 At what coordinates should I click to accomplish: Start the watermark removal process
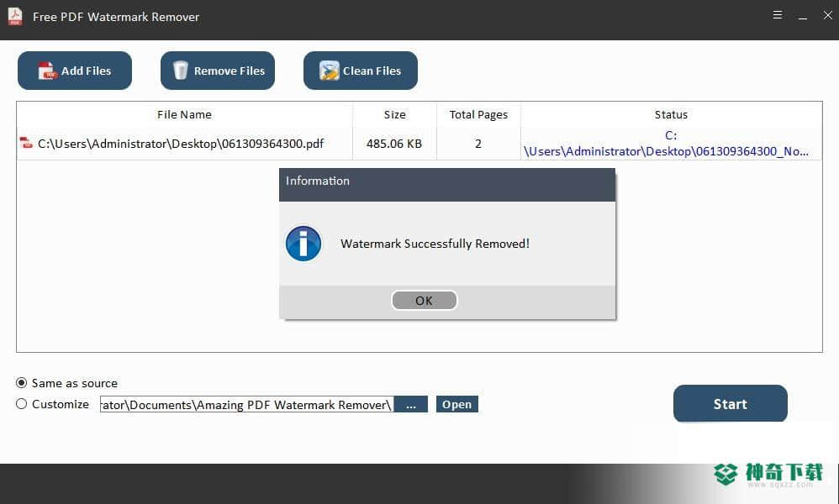[x=731, y=403]
